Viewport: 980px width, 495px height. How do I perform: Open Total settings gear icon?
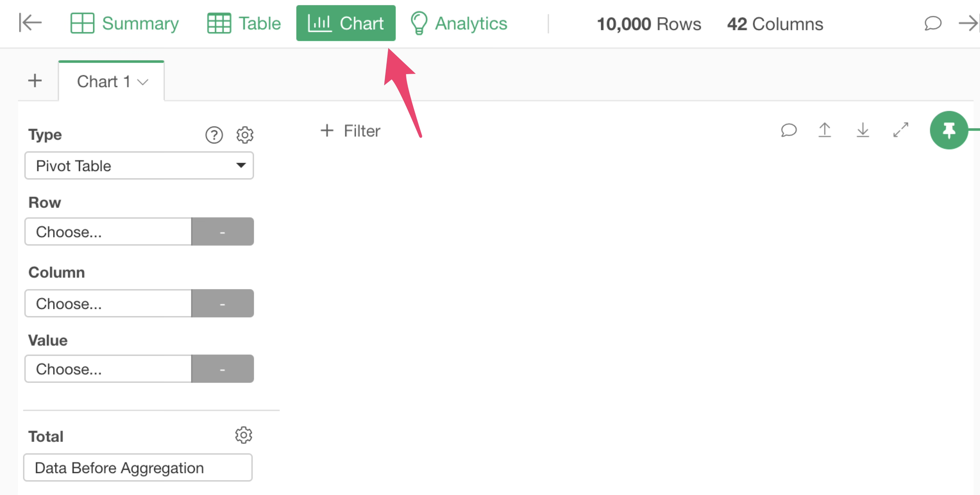pos(243,435)
